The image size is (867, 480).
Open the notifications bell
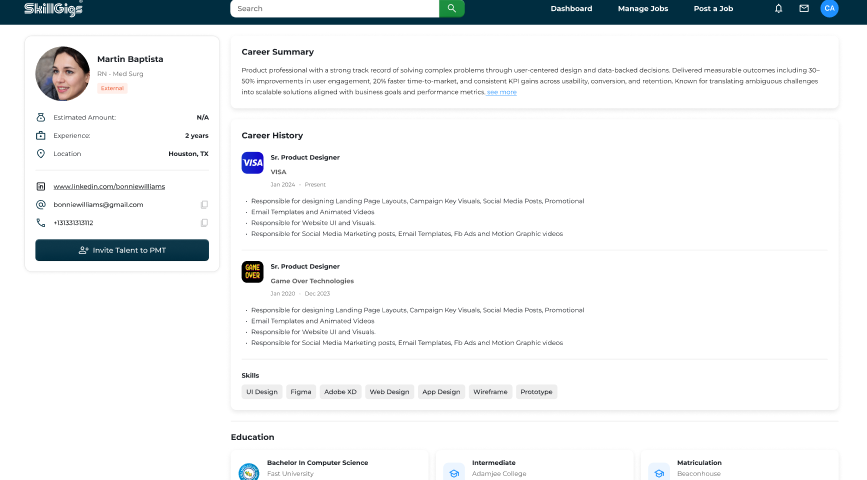[x=779, y=8]
